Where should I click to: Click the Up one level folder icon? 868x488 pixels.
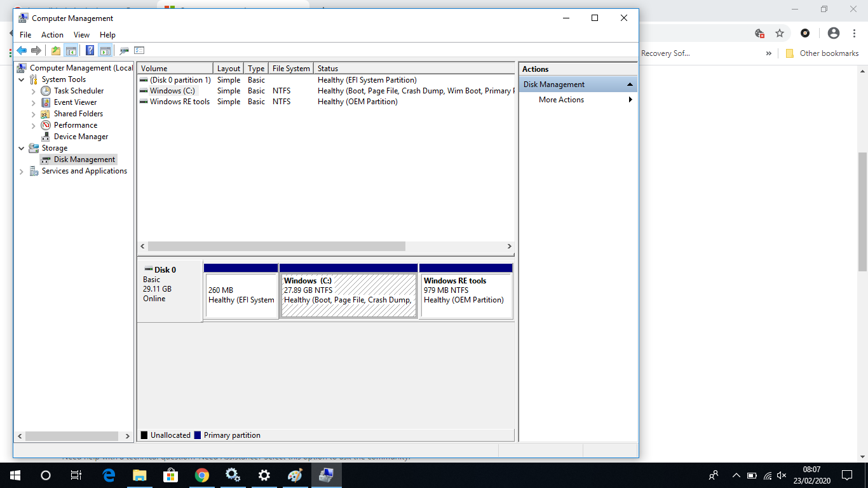[x=56, y=50]
